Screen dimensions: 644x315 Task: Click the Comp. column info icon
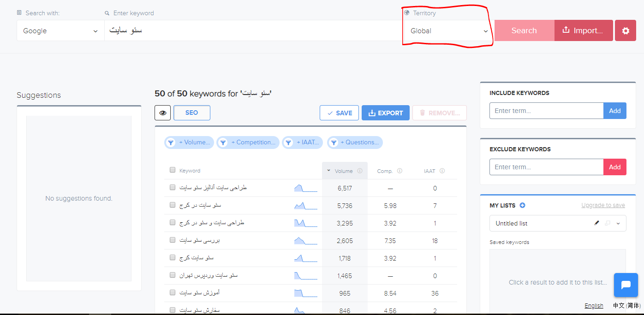pos(400,171)
